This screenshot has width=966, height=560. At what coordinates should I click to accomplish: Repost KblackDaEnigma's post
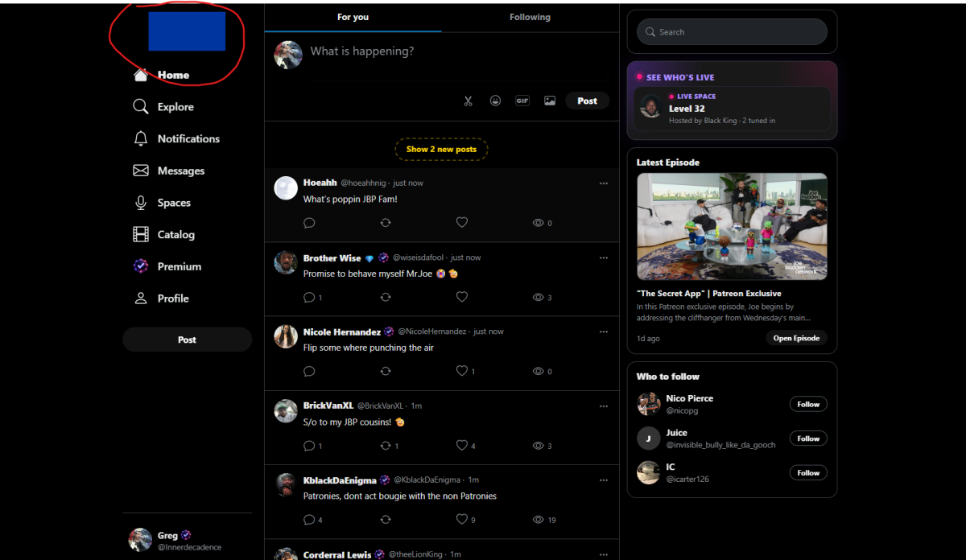coord(386,520)
